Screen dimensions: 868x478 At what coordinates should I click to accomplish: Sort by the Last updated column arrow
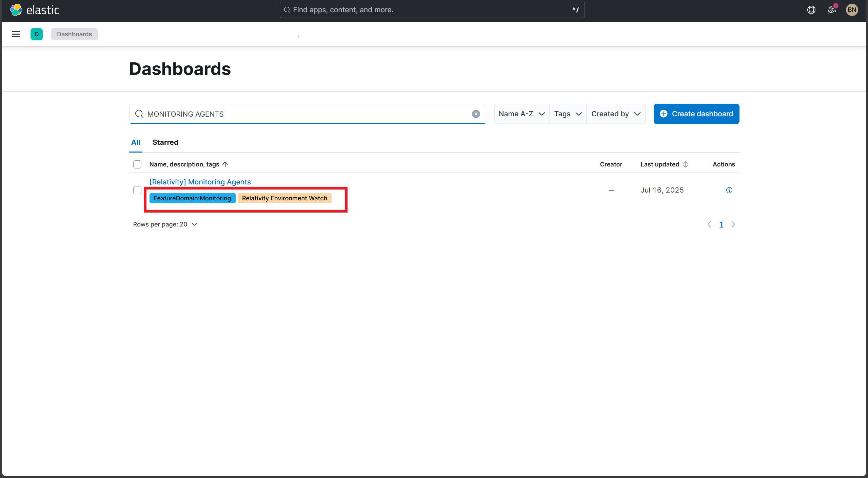[685, 164]
